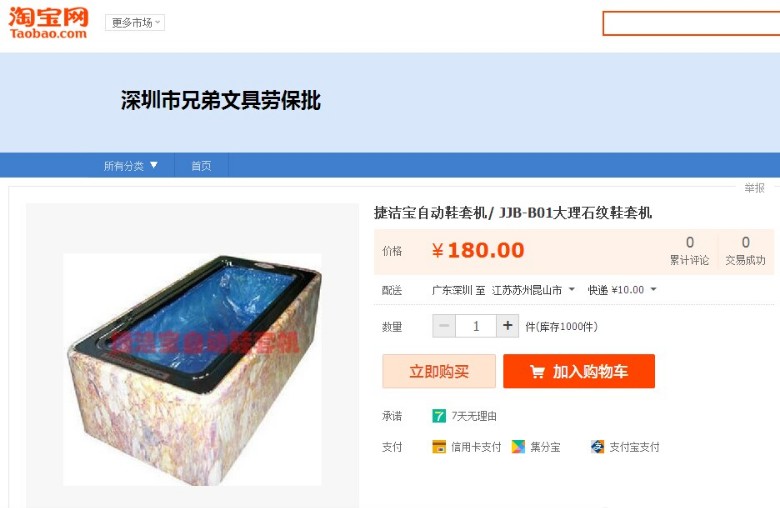Expand the 所有分类 category menu
This screenshot has height=508, width=780.
(x=130, y=166)
